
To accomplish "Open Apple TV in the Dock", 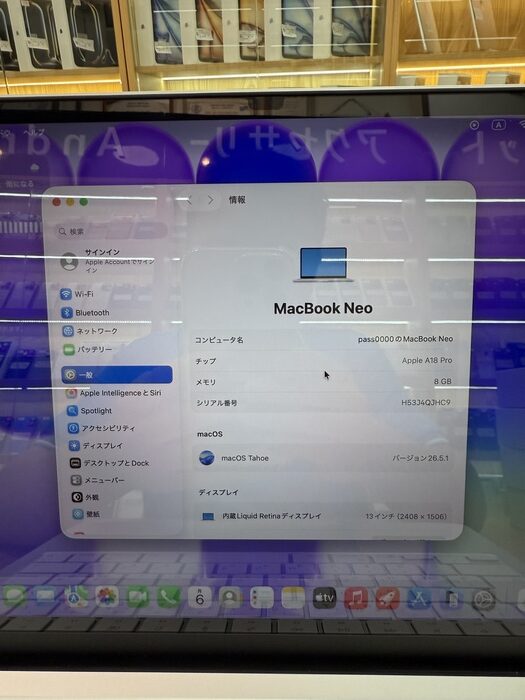I will 325,598.
